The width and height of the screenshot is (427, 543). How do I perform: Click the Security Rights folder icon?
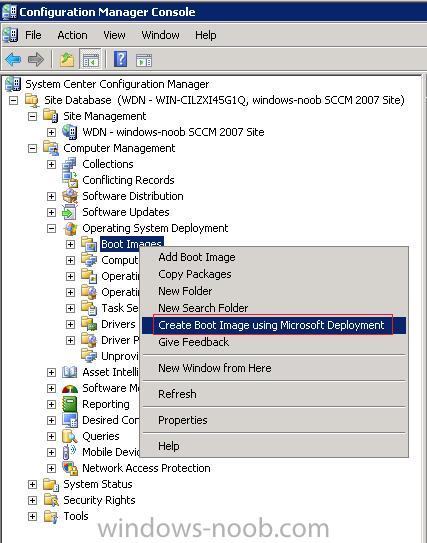[x=51, y=500]
